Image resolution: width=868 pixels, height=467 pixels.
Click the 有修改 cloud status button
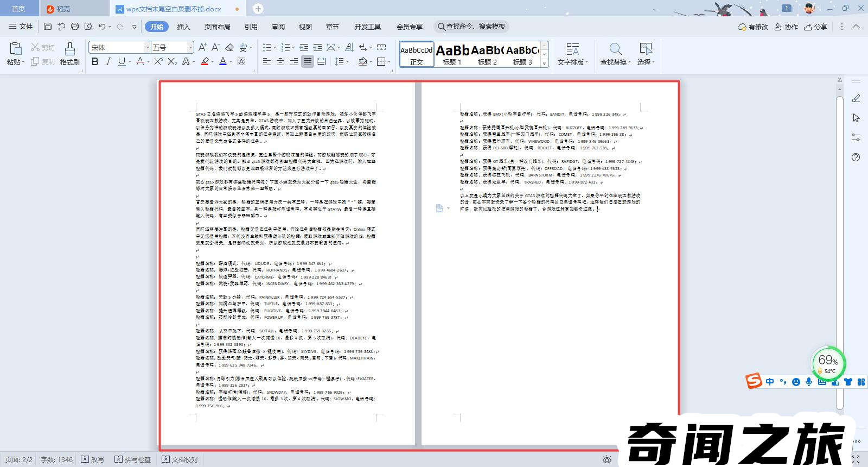754,27
